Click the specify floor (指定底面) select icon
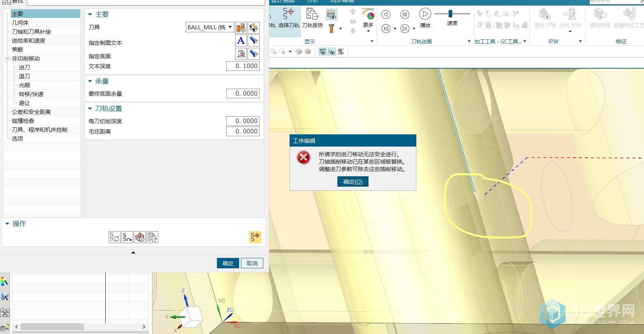644x334 pixels. 241,54
